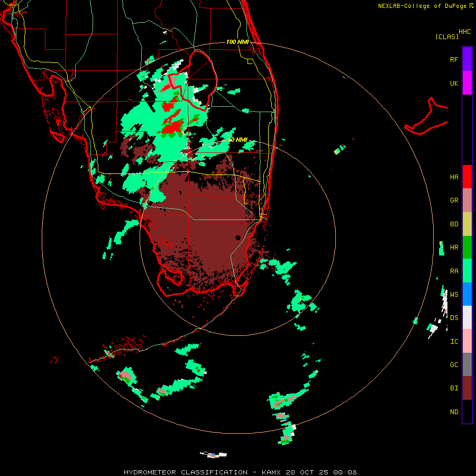Viewport: 476px width, 476px height.
Task: Click the 'KAMX' radar site identifier
Action: pos(271,472)
